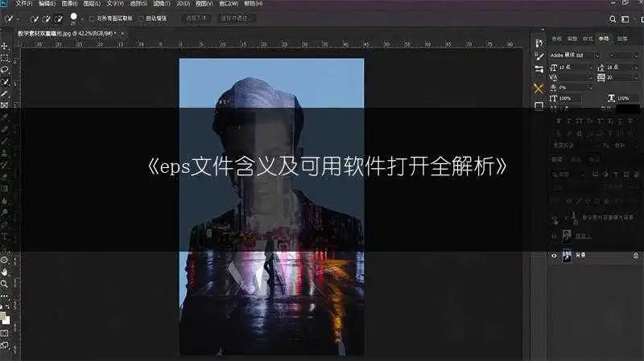The image size is (644, 361).
Task: Select the Brush tool
Action: tap(5, 142)
